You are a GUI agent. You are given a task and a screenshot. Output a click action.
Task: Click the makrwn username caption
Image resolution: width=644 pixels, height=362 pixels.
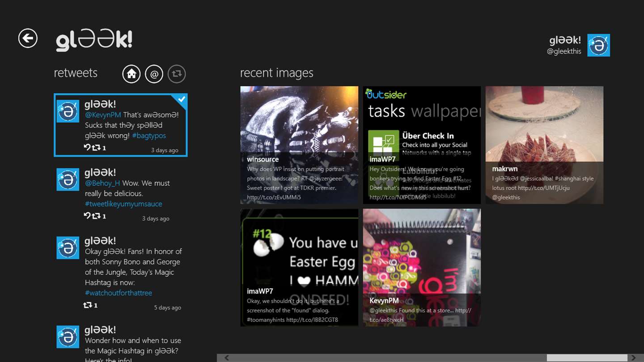click(x=505, y=168)
